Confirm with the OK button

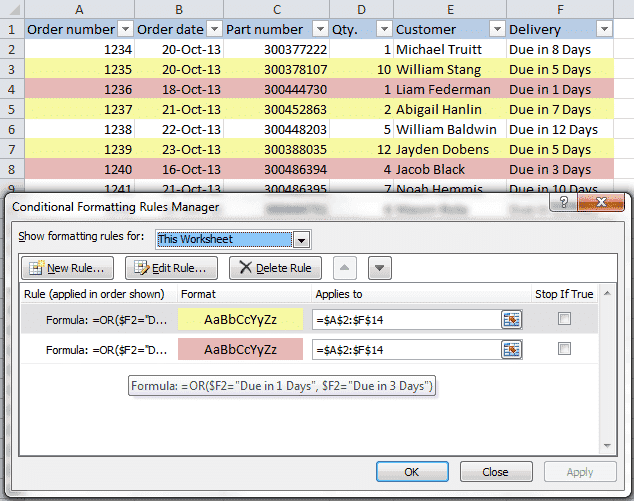pyautogui.click(x=412, y=472)
